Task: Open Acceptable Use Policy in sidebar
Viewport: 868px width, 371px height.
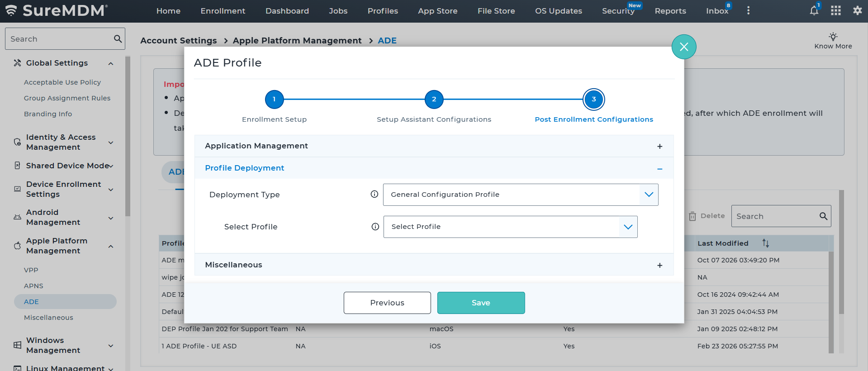Action: [x=62, y=82]
